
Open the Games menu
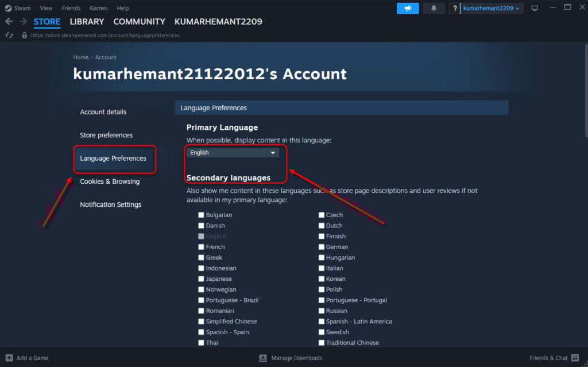tap(99, 8)
